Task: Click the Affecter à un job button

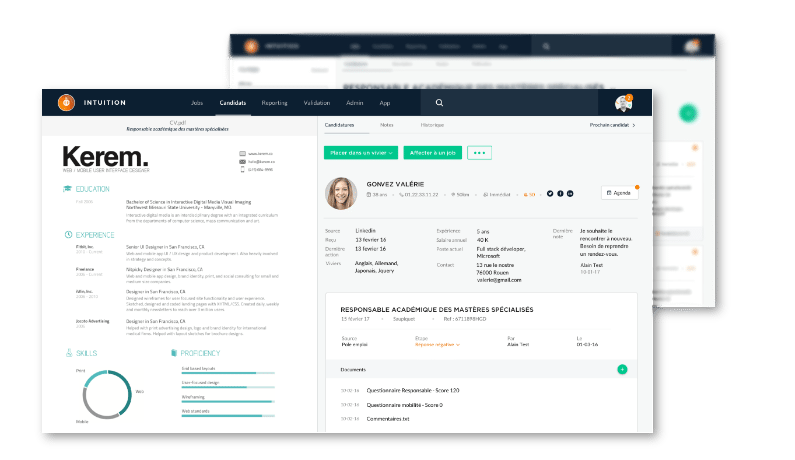Action: (x=432, y=153)
